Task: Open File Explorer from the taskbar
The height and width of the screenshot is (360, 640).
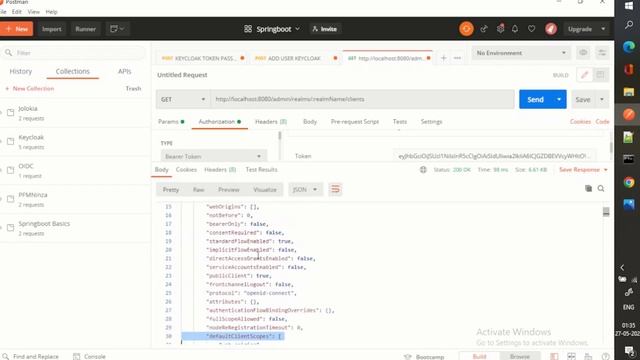Action: pos(629,92)
